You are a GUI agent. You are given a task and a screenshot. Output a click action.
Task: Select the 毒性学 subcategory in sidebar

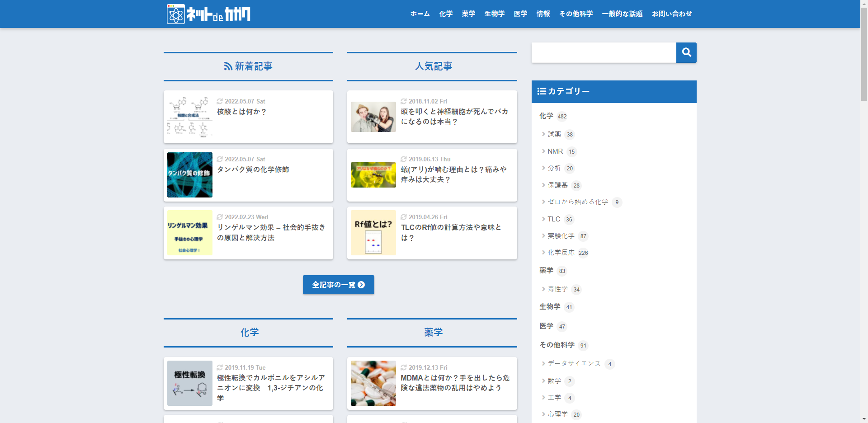(557, 289)
